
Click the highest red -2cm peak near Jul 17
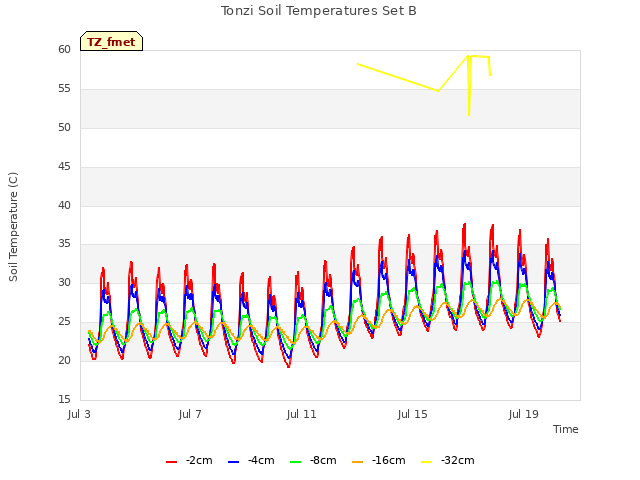point(464,224)
